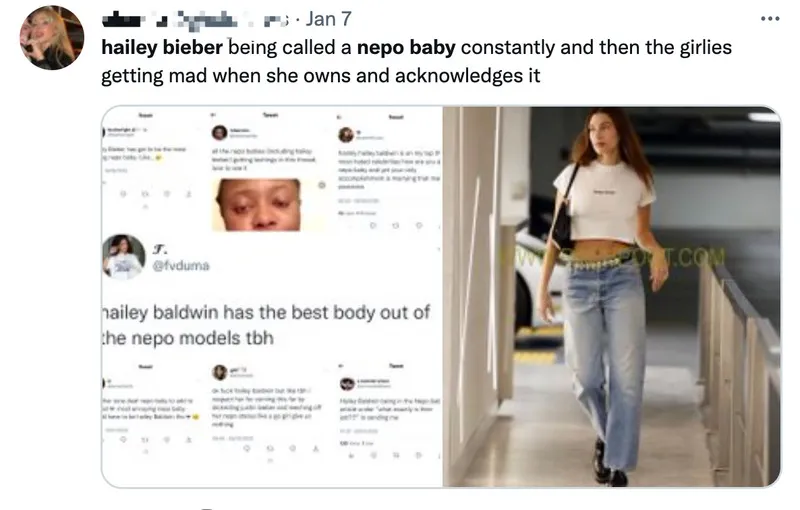Click the small avatar of bottom-right mini tweet
Screen dimensions: 800x510
point(347,384)
